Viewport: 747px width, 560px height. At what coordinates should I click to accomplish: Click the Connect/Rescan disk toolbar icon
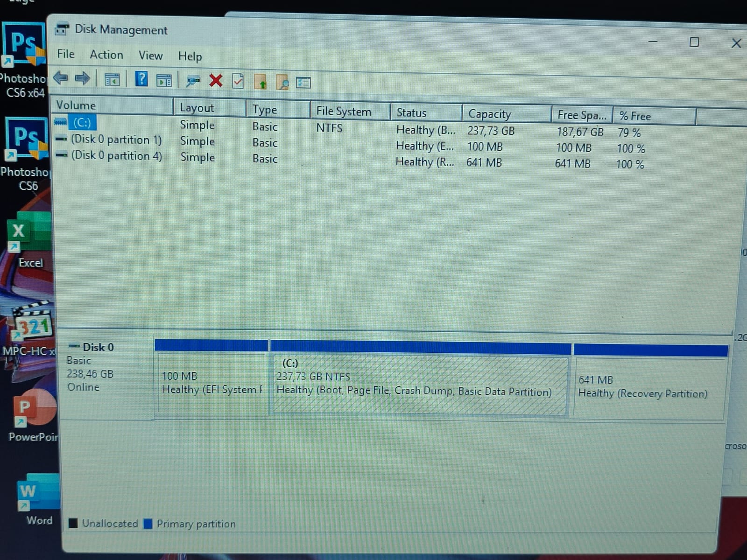click(193, 81)
